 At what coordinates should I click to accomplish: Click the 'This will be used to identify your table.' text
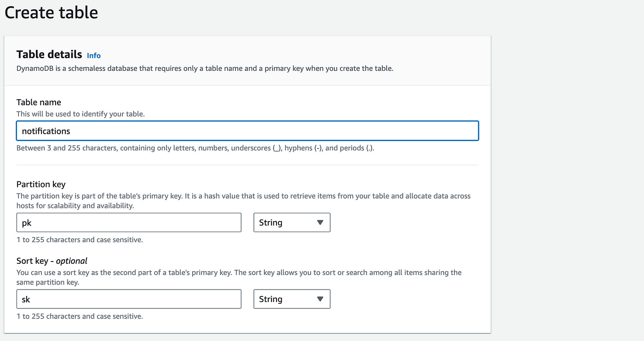80,114
